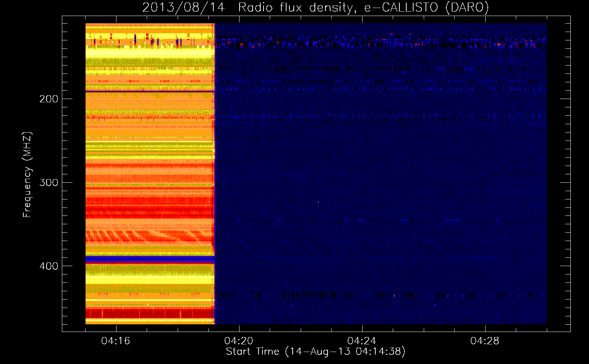Select the 04:28 time tick label
Screen dimensions: 589x364
pos(485,341)
